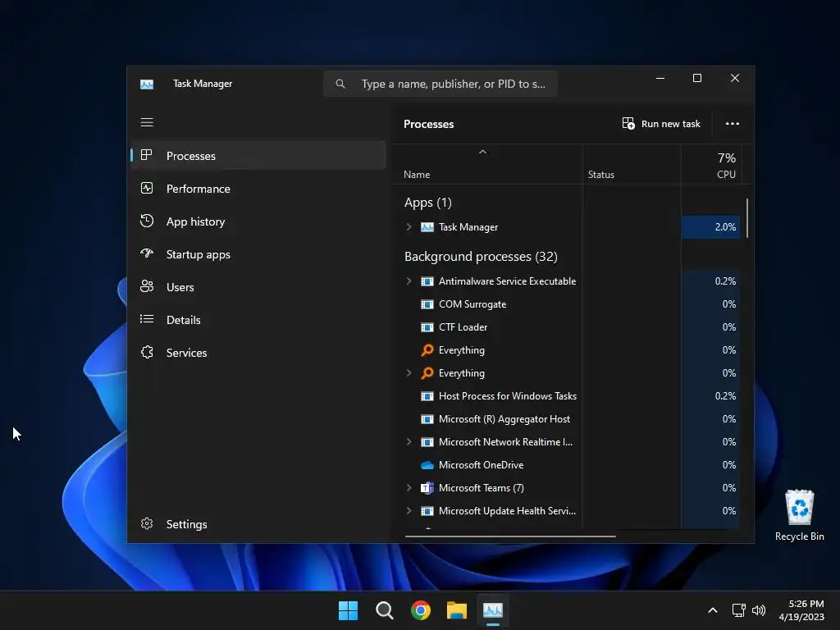Click the App history clock icon

pos(146,221)
